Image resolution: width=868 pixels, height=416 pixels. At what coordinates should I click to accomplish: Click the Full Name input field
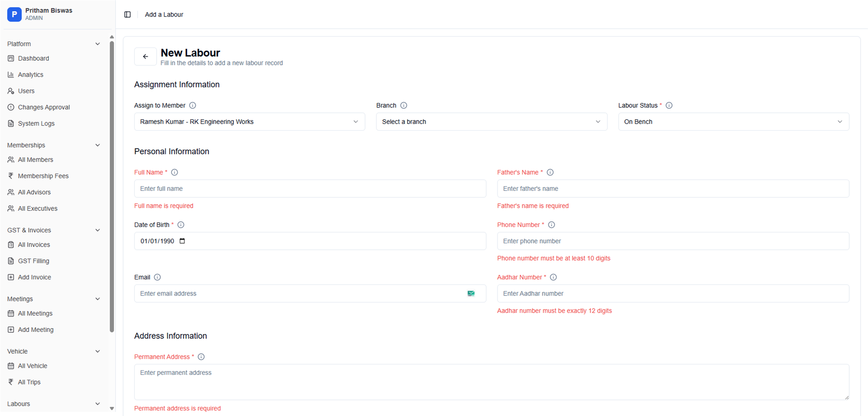point(310,189)
